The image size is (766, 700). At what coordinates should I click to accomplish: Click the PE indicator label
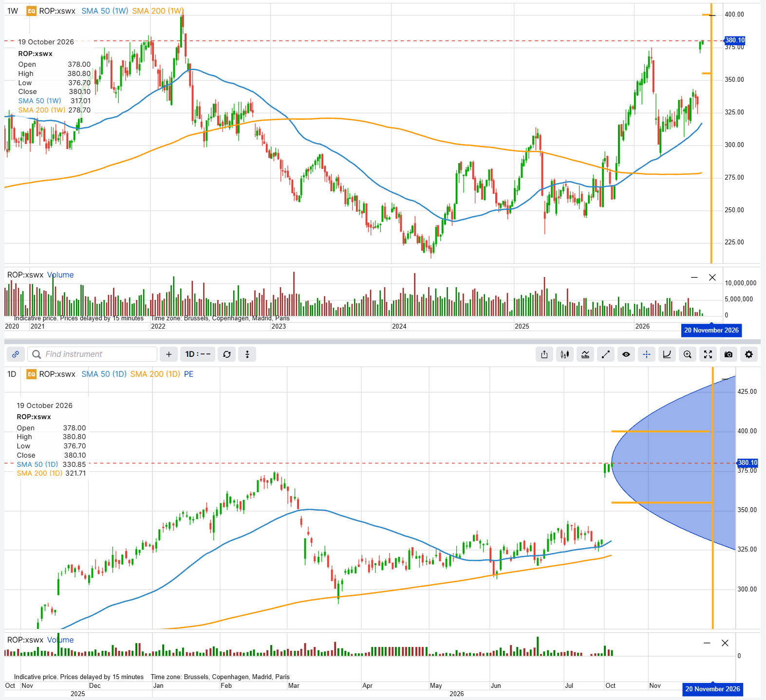click(188, 374)
